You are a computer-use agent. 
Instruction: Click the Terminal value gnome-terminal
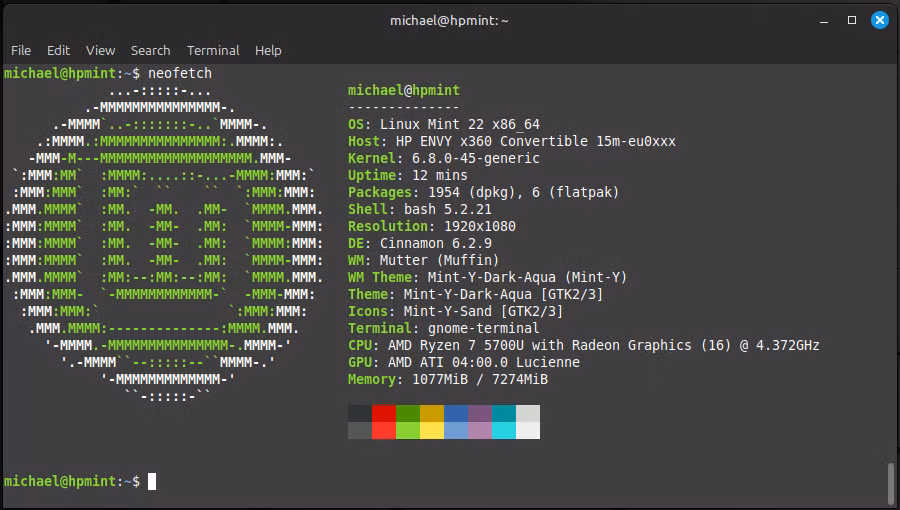[x=483, y=328]
